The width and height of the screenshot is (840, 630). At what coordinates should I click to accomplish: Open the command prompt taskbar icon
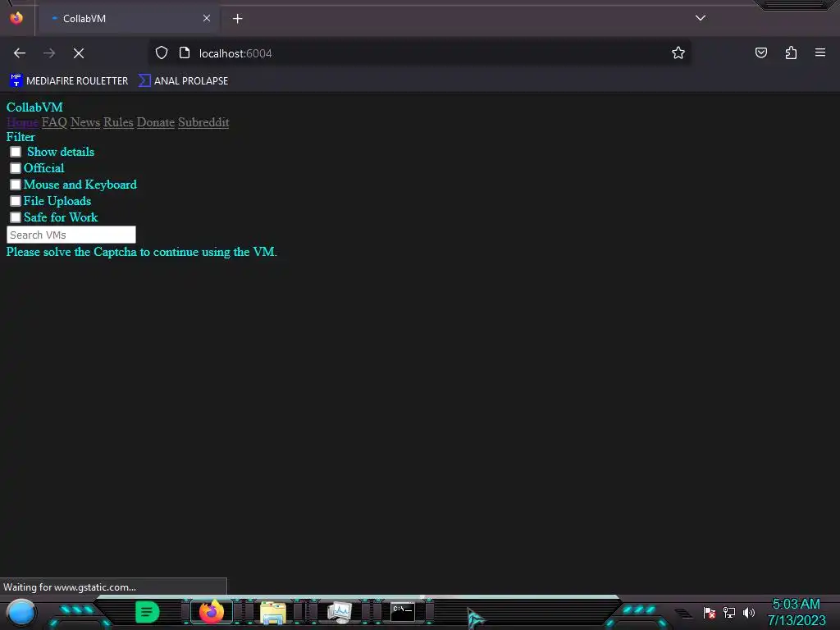402,611
